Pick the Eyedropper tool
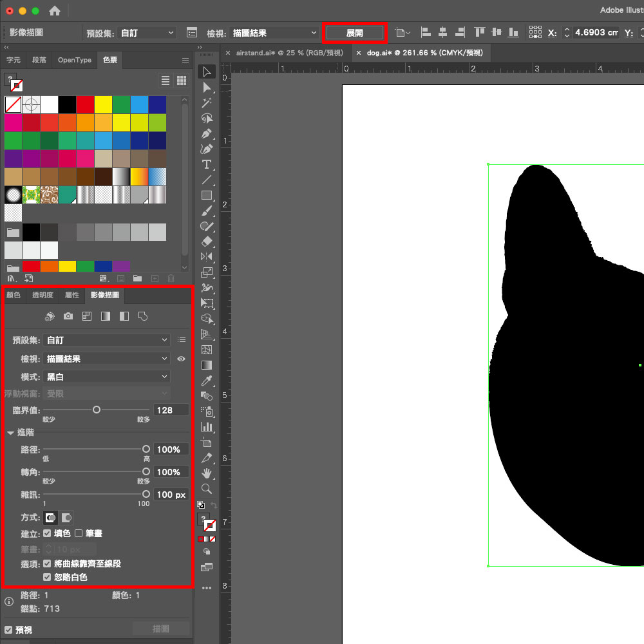This screenshot has height=644, width=644. (207, 381)
